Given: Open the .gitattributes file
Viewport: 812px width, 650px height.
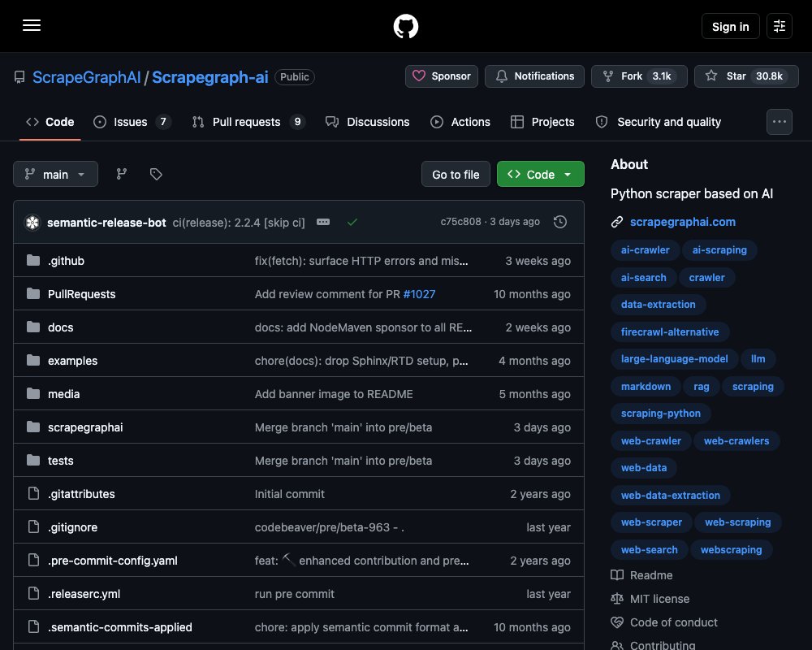Looking at the screenshot, I should [81, 494].
